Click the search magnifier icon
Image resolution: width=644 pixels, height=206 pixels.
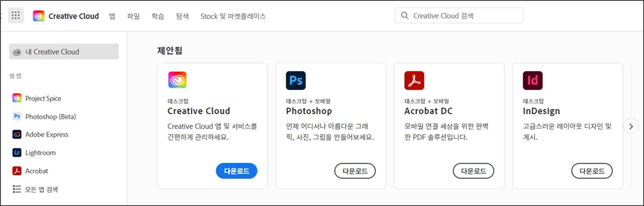click(405, 15)
